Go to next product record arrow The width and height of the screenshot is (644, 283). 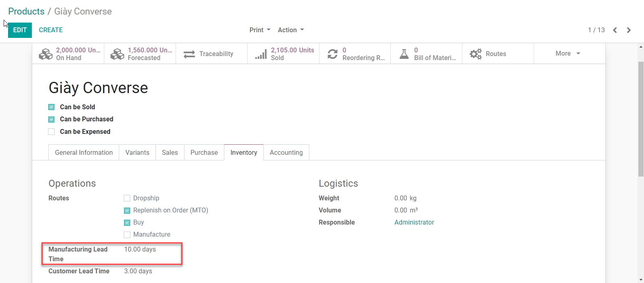[629, 30]
